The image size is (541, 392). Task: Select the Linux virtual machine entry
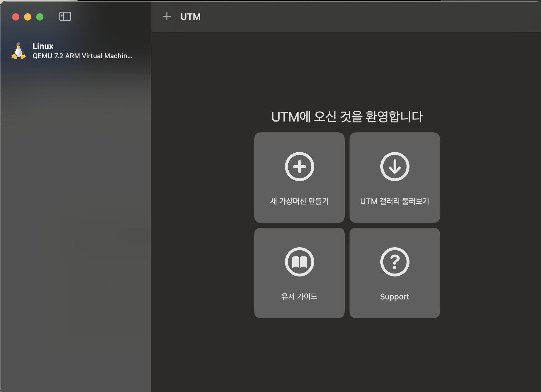click(x=75, y=51)
